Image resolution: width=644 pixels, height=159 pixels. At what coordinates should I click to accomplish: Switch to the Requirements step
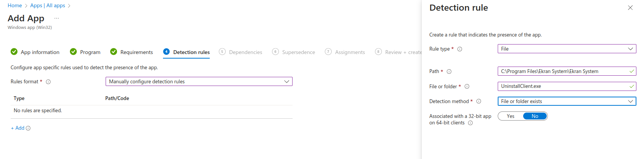click(132, 52)
